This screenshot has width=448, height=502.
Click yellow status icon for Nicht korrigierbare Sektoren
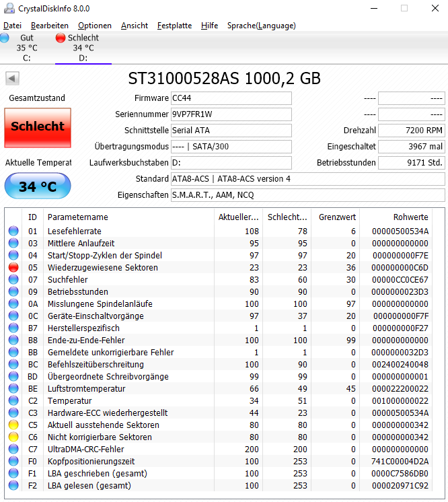click(13, 437)
